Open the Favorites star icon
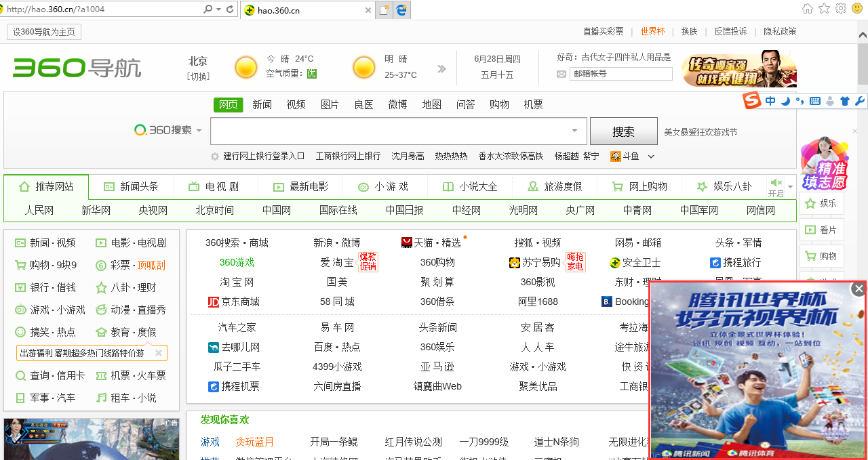The width and height of the screenshot is (868, 460). point(824,9)
